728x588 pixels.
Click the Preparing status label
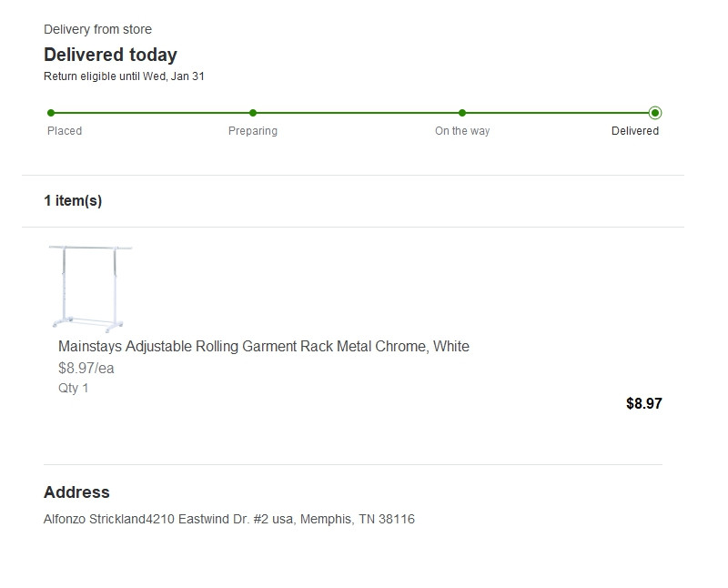tap(253, 131)
